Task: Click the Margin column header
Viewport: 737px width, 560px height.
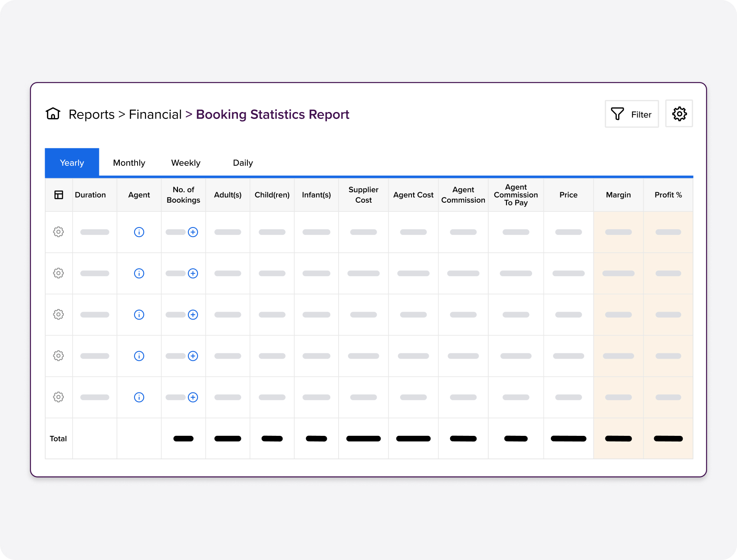Action: [x=618, y=195]
